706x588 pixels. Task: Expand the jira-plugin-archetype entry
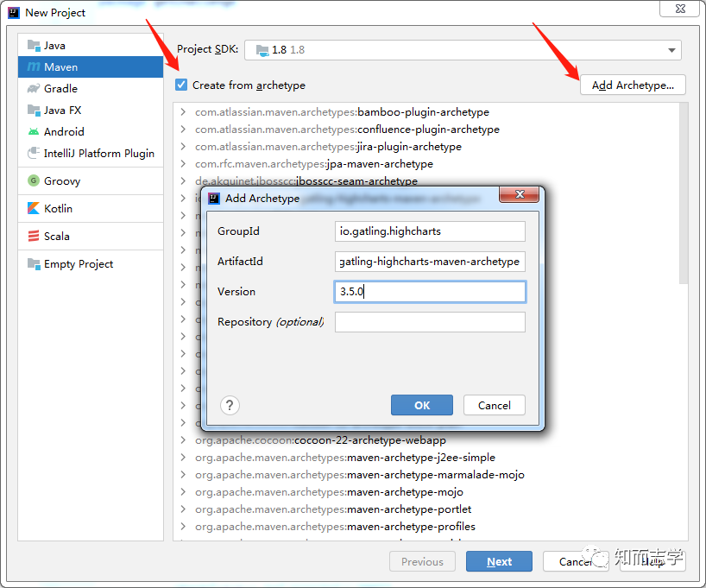(183, 147)
